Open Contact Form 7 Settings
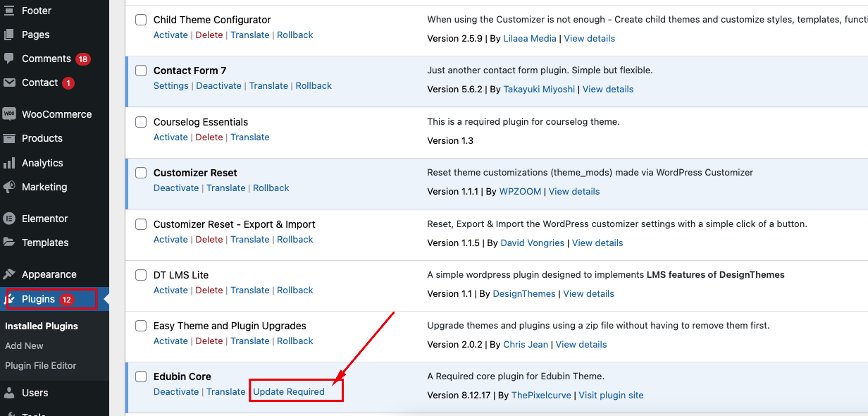The image size is (868, 416). tap(171, 85)
